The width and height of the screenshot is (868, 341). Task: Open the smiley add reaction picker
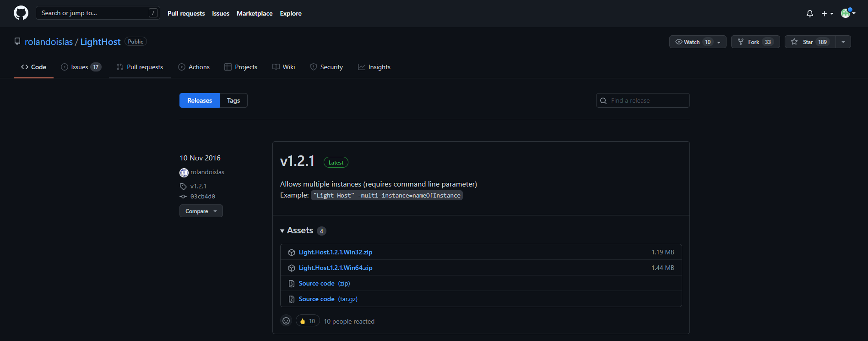tap(286, 321)
